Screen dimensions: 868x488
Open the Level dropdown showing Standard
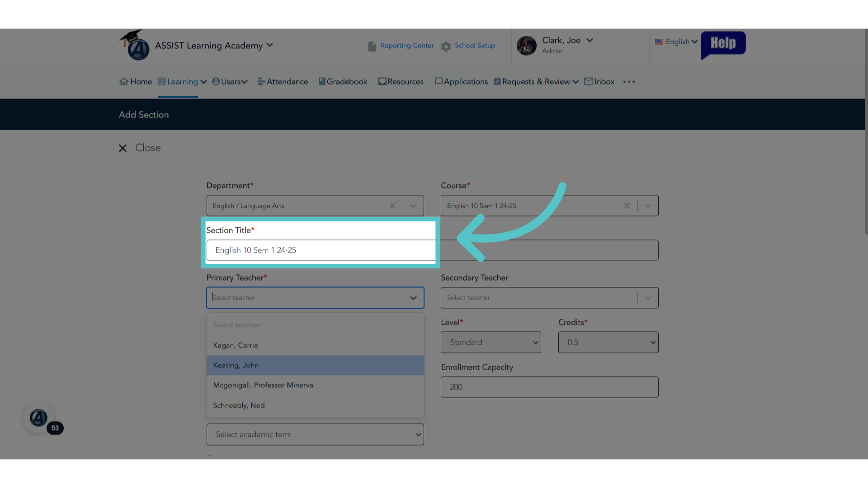click(x=491, y=343)
